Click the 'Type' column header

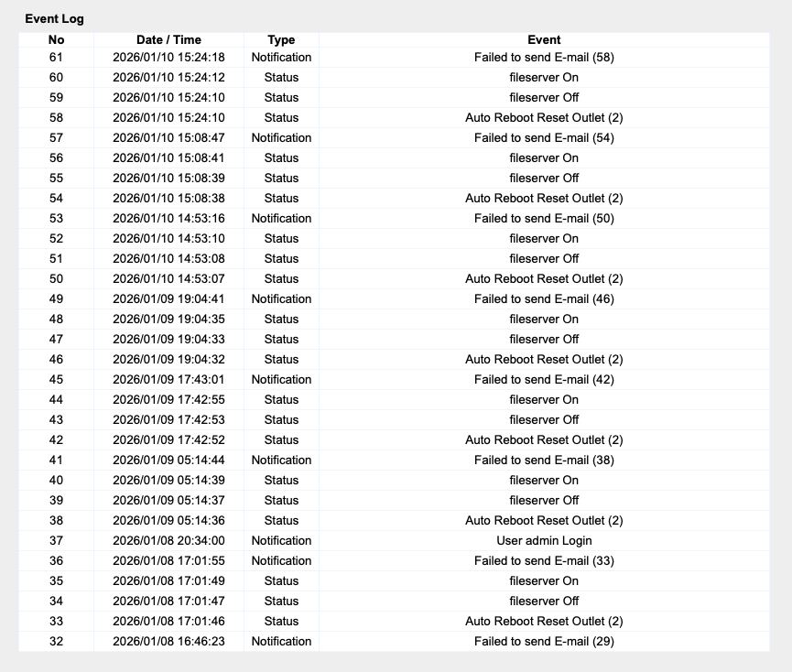pyautogui.click(x=281, y=40)
